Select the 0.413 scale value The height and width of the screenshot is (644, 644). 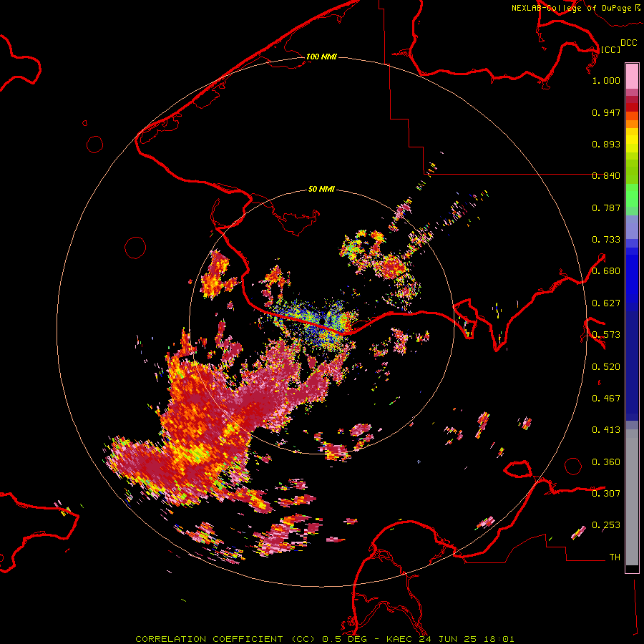(x=606, y=430)
